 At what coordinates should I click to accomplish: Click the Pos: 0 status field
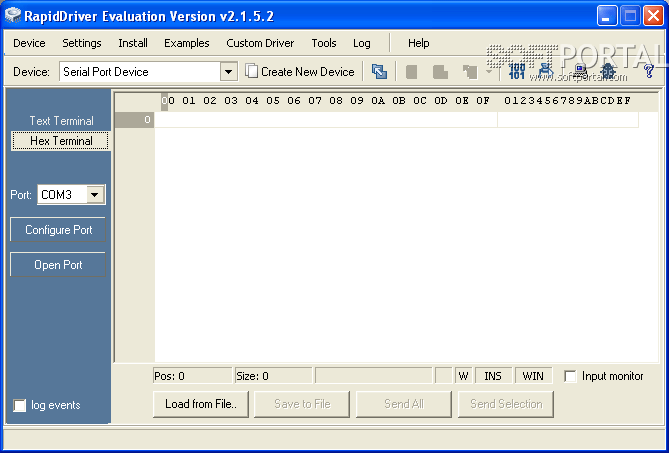pos(192,376)
